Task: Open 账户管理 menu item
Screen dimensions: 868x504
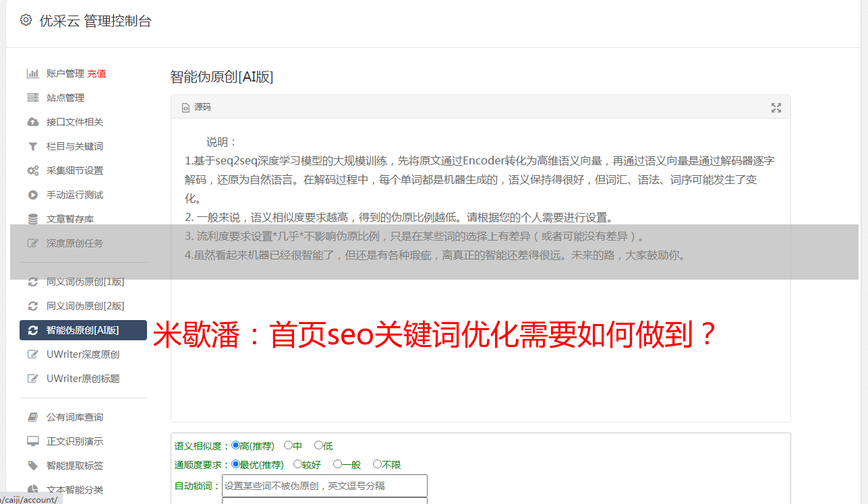Action: click(65, 73)
